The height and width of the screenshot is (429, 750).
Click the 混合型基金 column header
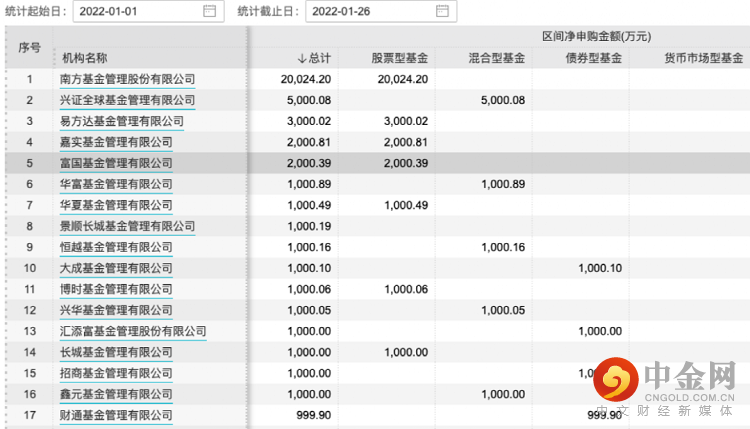[x=496, y=58]
